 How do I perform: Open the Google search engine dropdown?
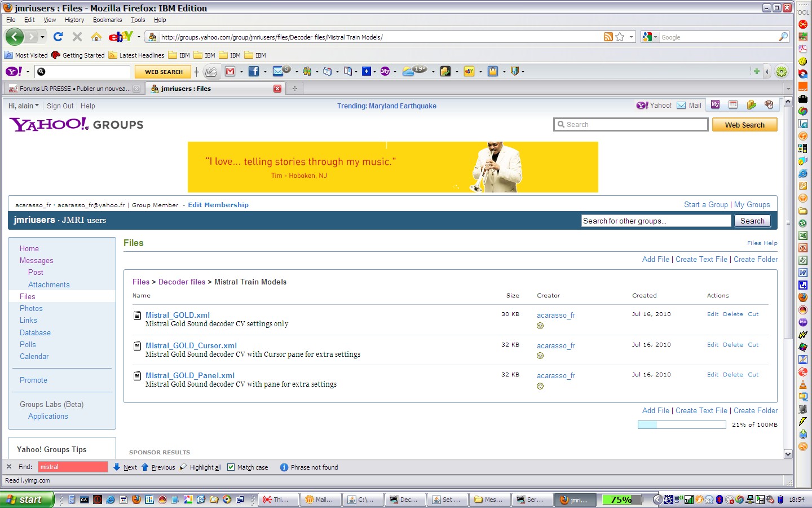coord(650,37)
